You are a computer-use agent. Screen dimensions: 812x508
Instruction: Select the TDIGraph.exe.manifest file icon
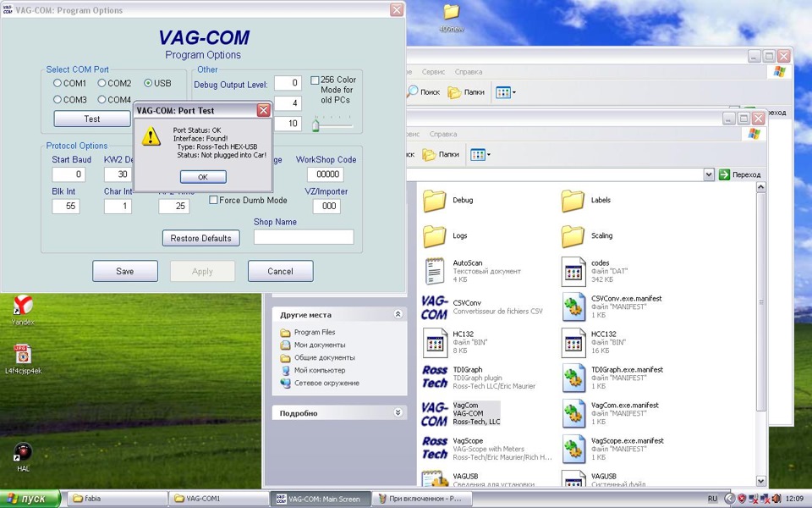click(573, 378)
